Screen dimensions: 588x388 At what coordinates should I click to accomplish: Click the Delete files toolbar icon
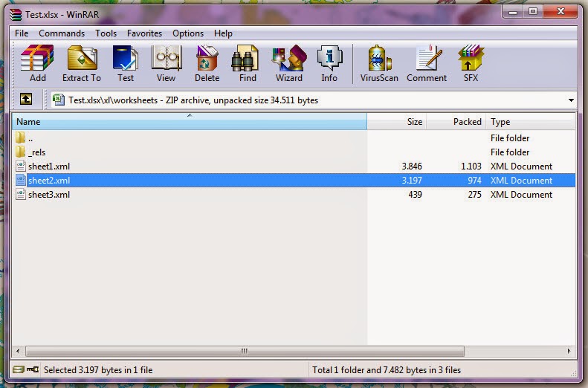(207, 63)
